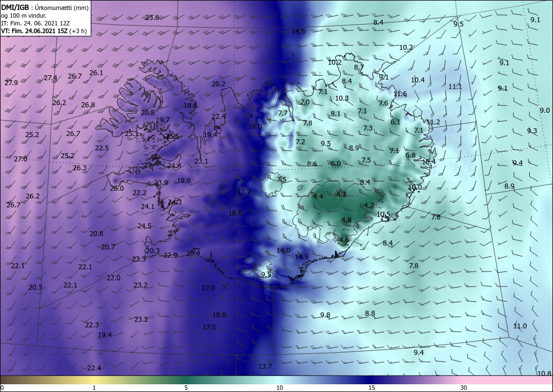This screenshot has width=553, height=392.
Task: Click the value 10.3 on the map
Action: click(342, 98)
